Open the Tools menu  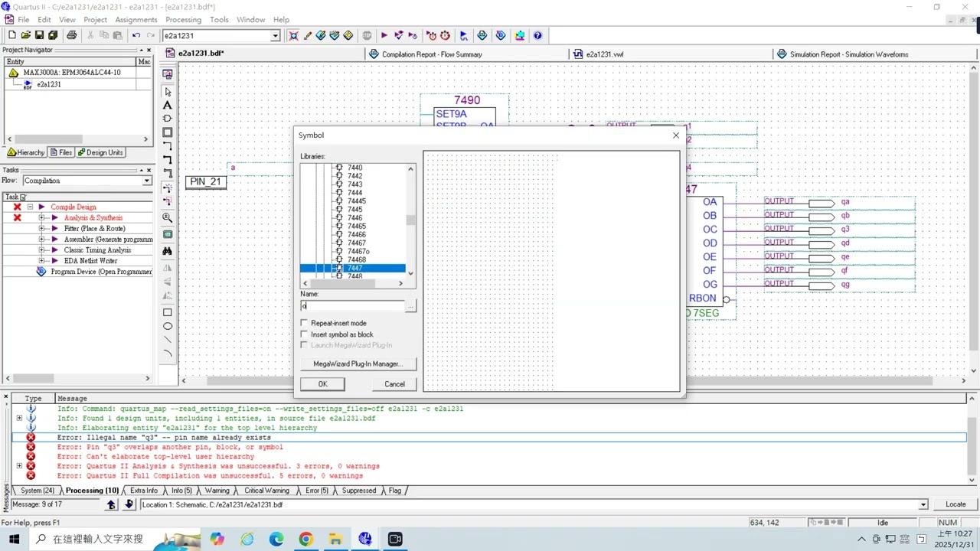pos(220,19)
